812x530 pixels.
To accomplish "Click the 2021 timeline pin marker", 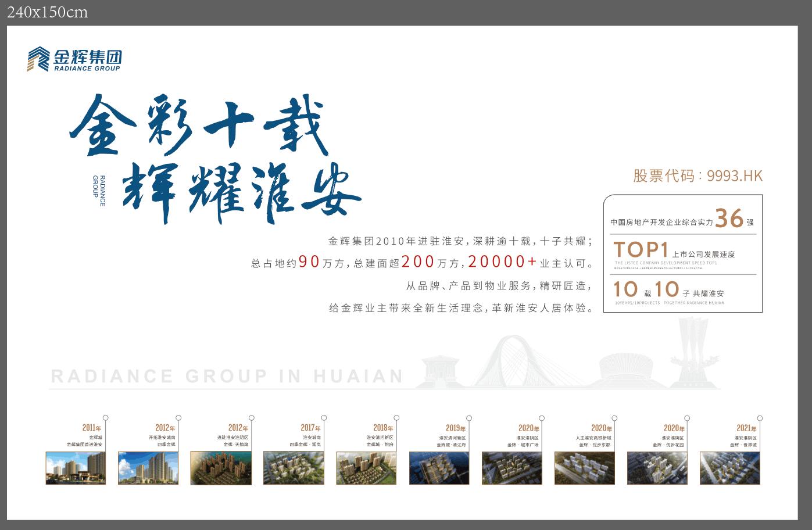I will [x=759, y=417].
